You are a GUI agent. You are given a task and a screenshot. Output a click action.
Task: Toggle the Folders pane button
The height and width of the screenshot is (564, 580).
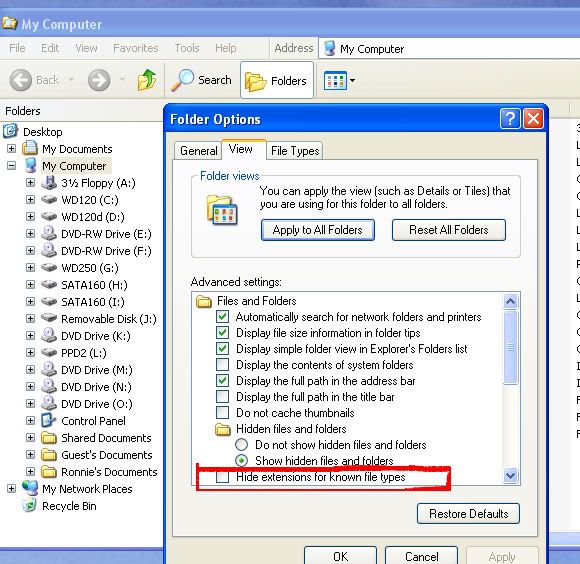point(277,80)
